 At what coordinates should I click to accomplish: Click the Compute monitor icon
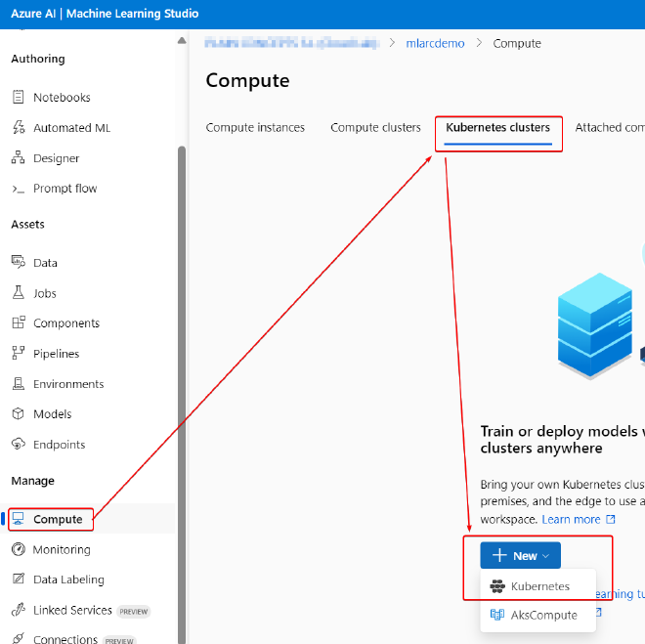19,519
